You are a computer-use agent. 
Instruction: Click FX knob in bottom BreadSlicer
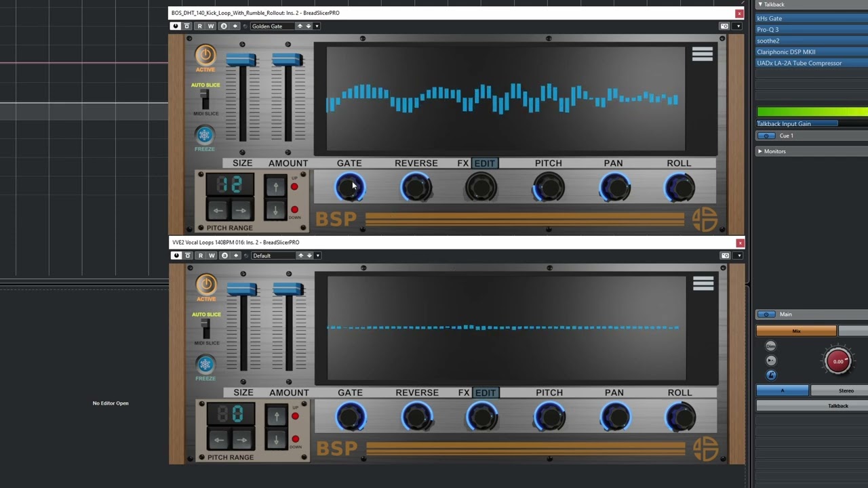click(481, 417)
